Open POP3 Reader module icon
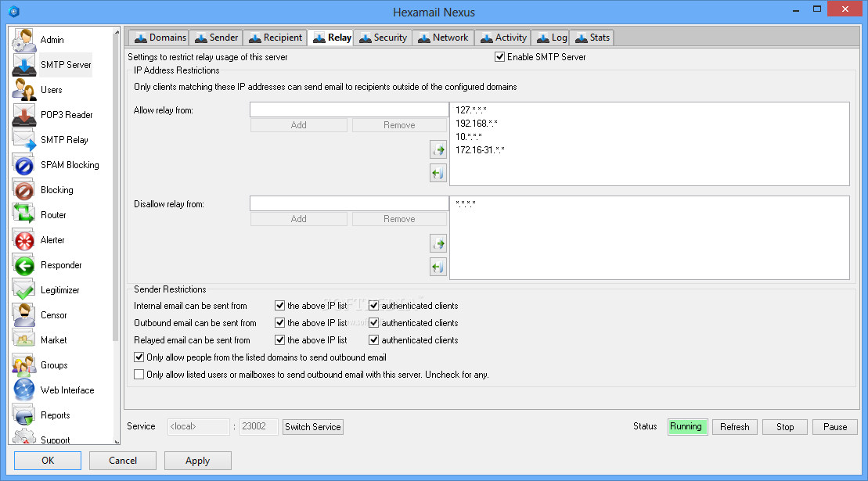Image resolution: width=868 pixels, height=481 pixels. click(x=23, y=114)
